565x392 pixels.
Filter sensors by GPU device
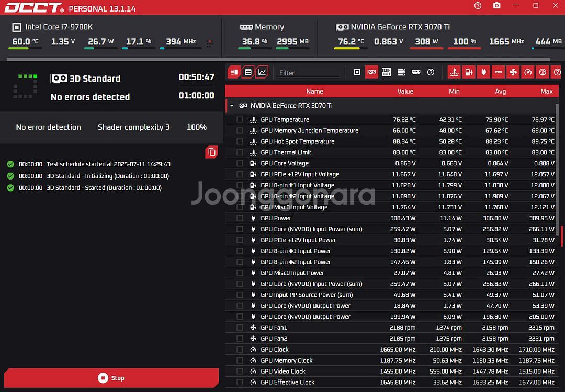click(x=372, y=72)
